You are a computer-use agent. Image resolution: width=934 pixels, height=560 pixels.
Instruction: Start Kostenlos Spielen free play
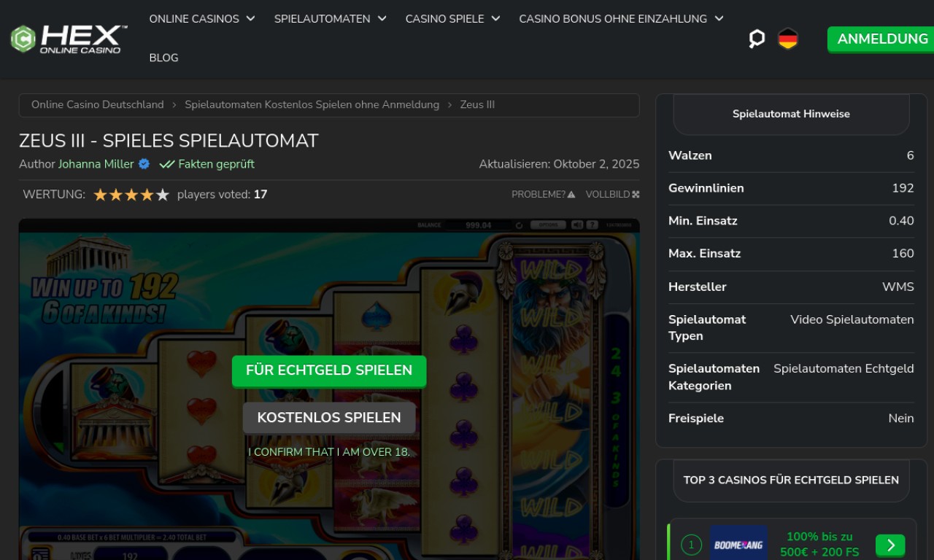click(329, 418)
